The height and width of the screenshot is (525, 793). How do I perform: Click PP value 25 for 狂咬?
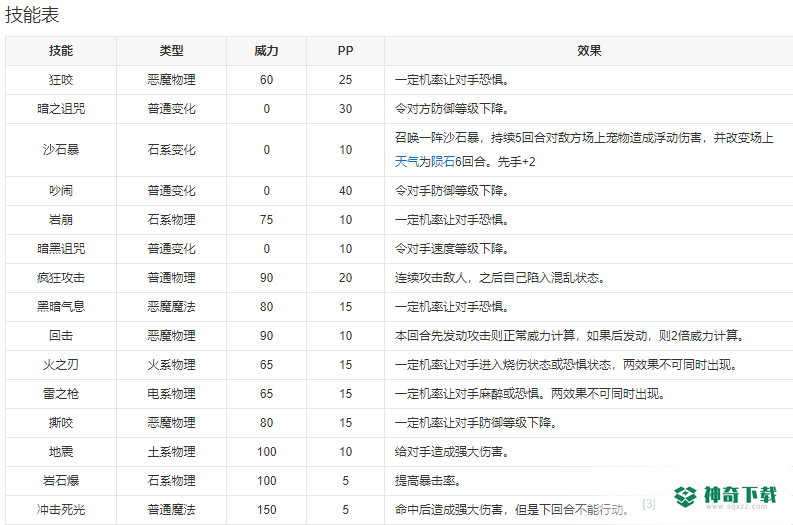pyautogui.click(x=345, y=80)
